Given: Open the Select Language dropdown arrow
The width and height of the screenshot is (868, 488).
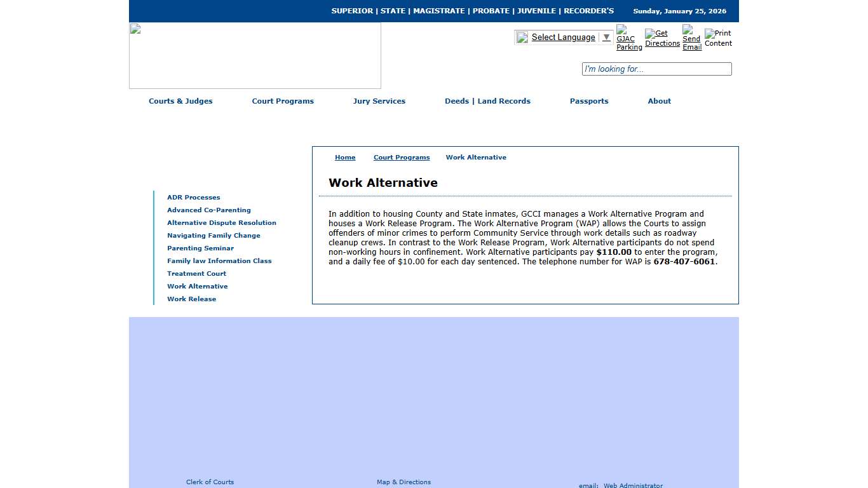Looking at the screenshot, I should (x=606, y=37).
